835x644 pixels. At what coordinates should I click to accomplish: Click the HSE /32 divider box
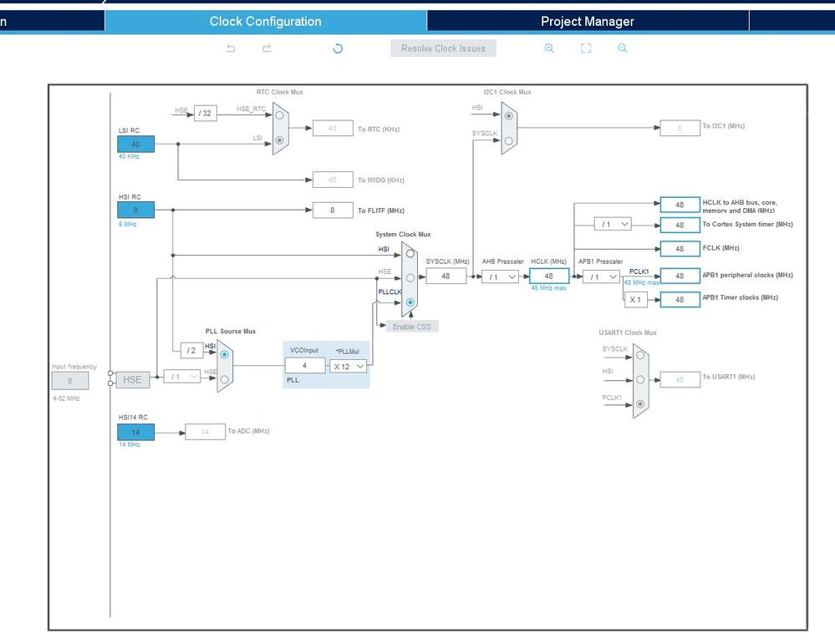[206, 114]
